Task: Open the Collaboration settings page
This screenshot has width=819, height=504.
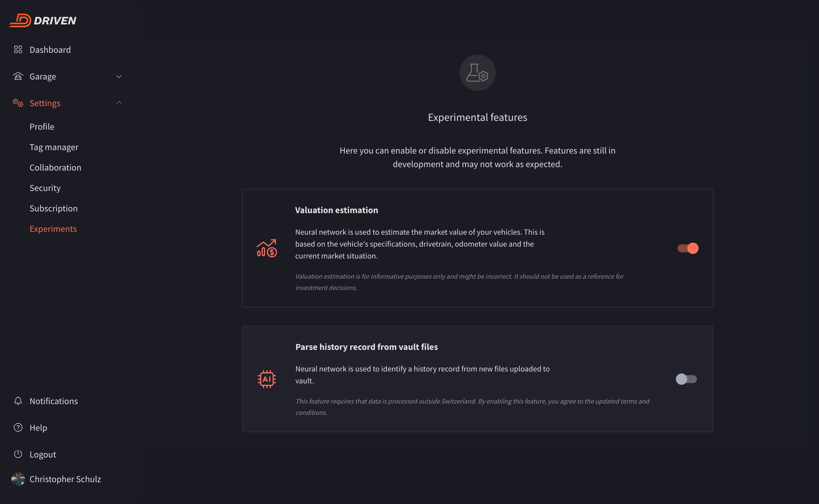Action: [55, 167]
